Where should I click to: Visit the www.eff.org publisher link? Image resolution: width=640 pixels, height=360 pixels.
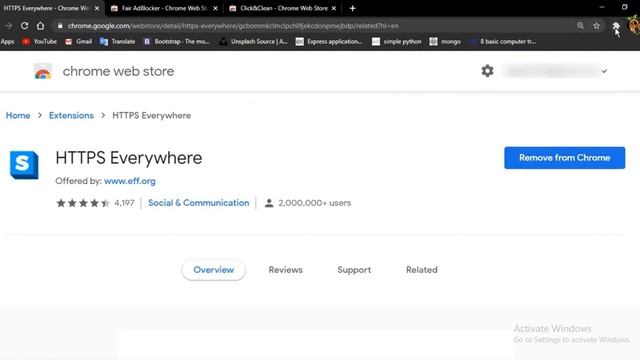[x=130, y=181]
